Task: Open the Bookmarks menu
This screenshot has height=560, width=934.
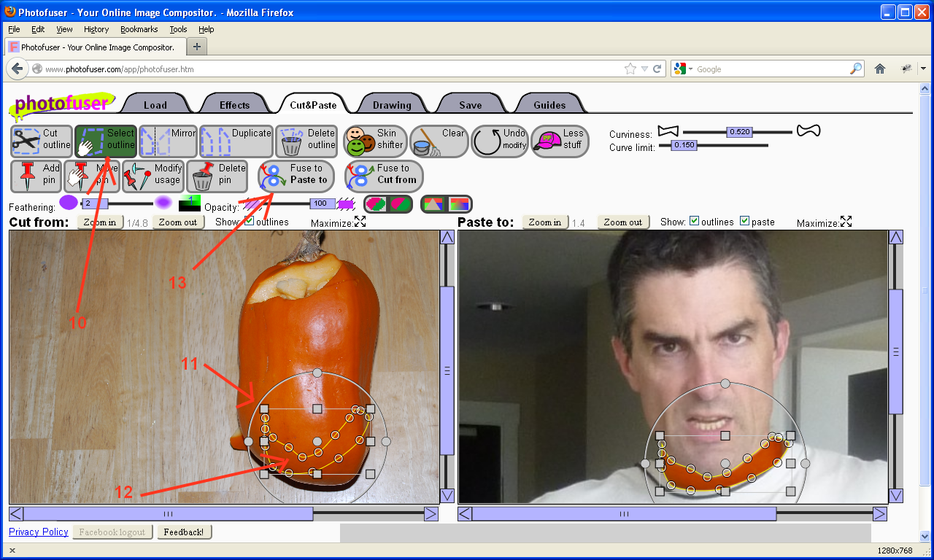Action: click(x=139, y=29)
